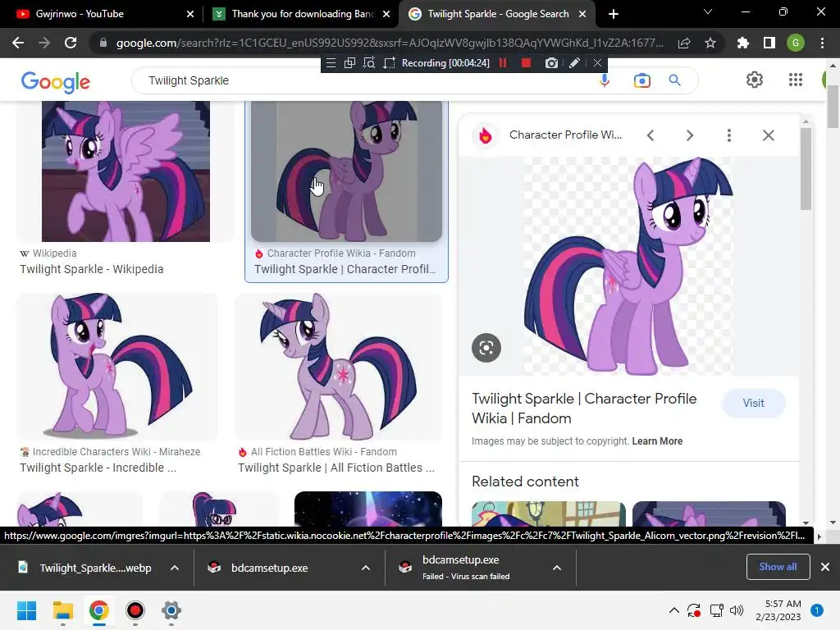The width and height of the screenshot is (840, 630).
Task: Open All Fiction Battles Wiki image
Action: click(339, 367)
